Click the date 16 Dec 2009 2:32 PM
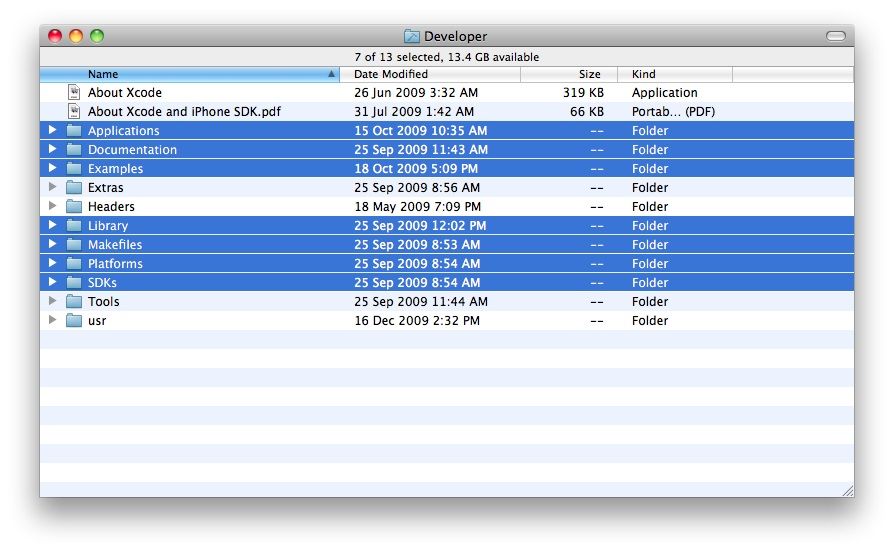 pyautogui.click(x=417, y=320)
